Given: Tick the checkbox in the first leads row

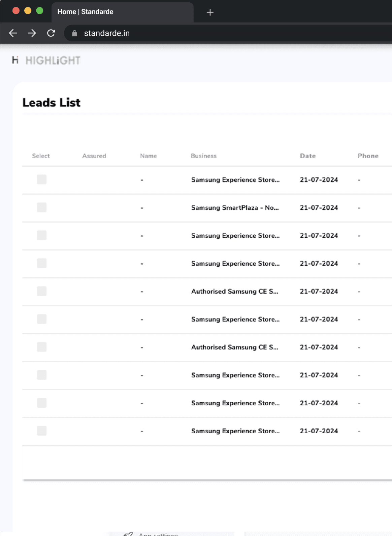Looking at the screenshot, I should point(42,179).
